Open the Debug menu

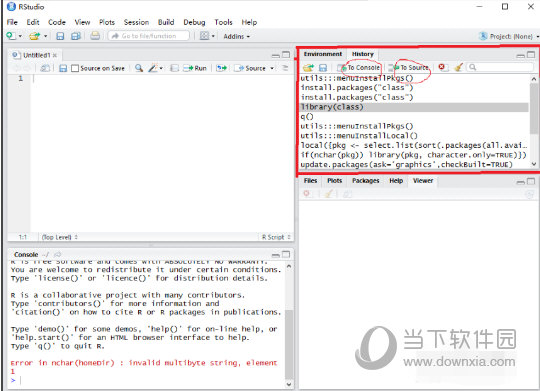pyautogui.click(x=194, y=22)
